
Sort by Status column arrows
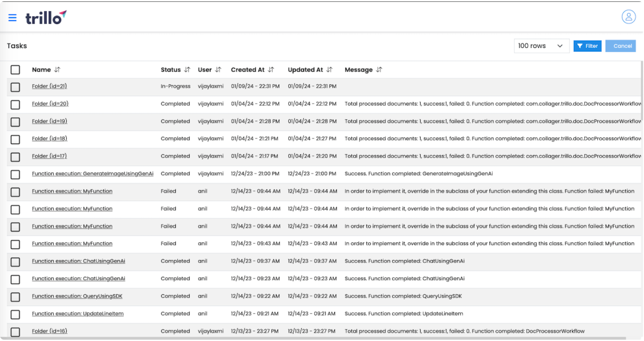[187, 70]
